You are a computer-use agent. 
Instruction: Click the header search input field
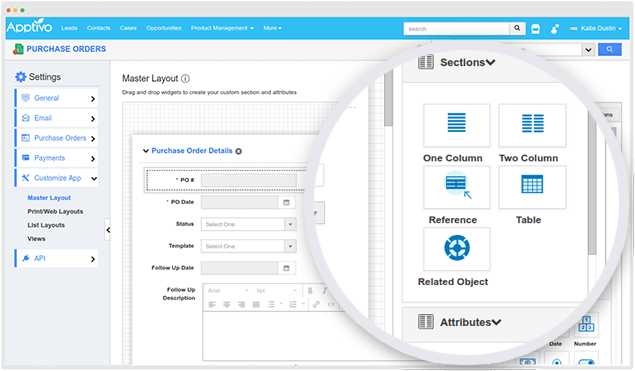(456, 29)
